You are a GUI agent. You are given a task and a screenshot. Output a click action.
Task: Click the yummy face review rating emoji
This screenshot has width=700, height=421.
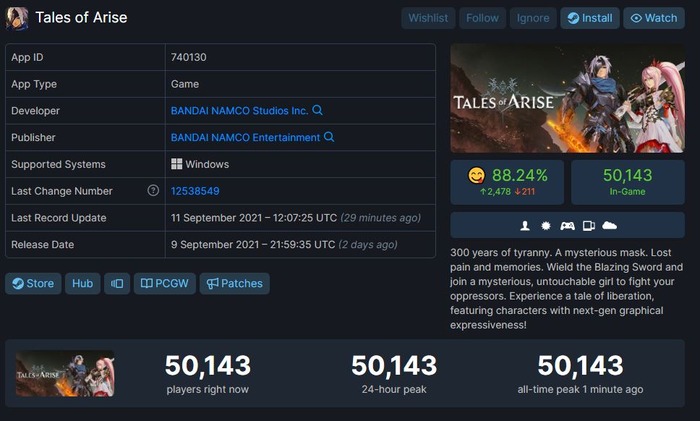[476, 175]
